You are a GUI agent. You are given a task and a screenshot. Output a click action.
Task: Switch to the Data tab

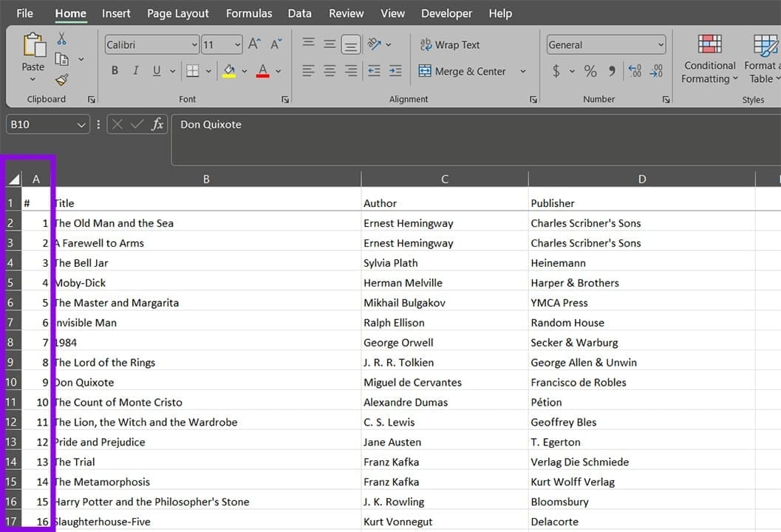point(299,13)
